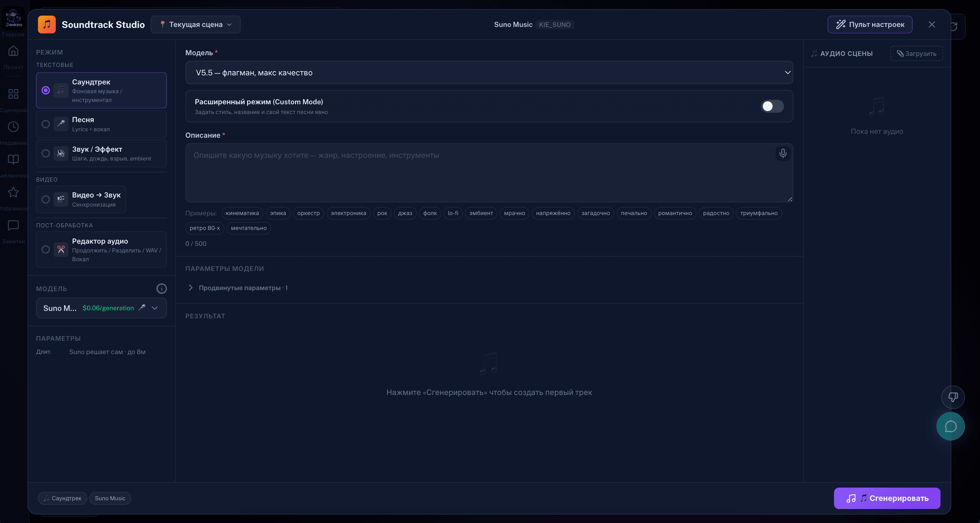Viewport: 980px width, 523px height.
Task: Add the электроника example tag
Action: click(x=348, y=213)
